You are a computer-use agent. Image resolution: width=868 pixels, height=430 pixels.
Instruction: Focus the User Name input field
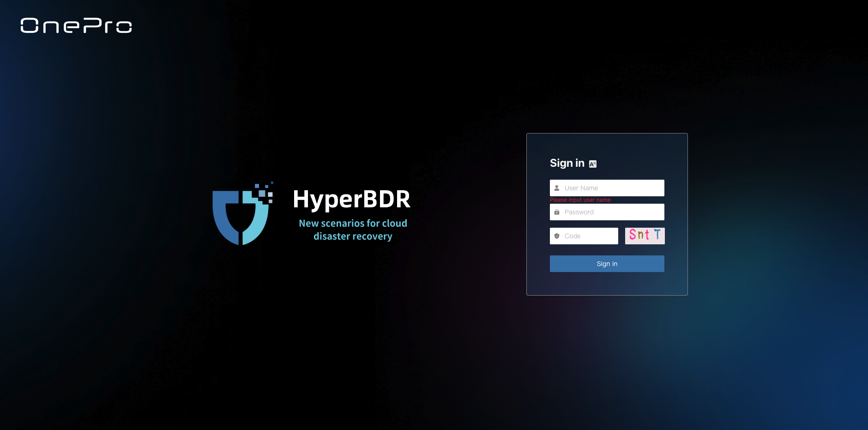(607, 188)
